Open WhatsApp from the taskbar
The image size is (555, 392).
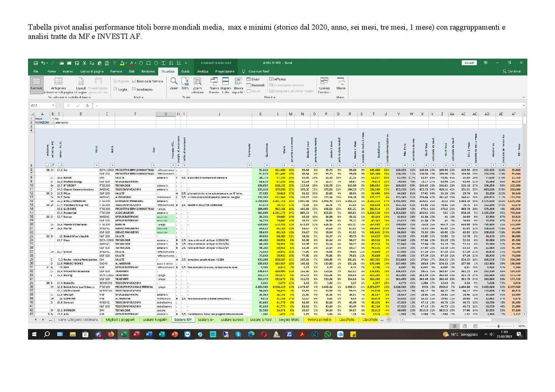point(327,334)
